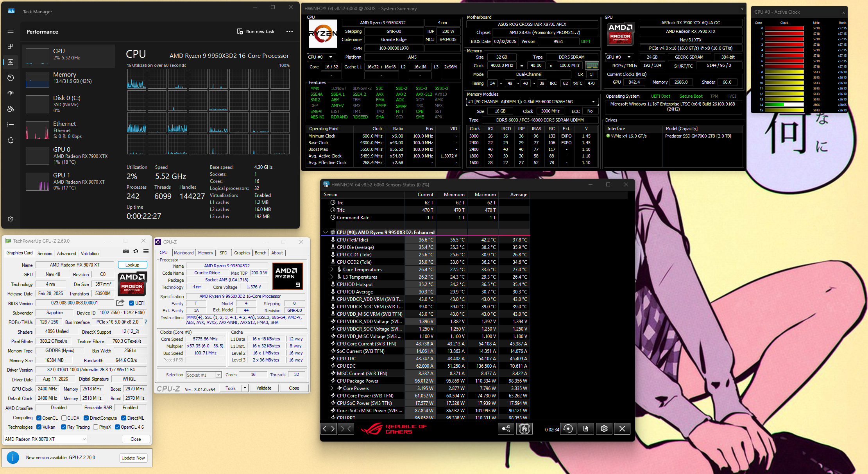Click HWiNFO sensors chip flame icon

(x=524, y=429)
